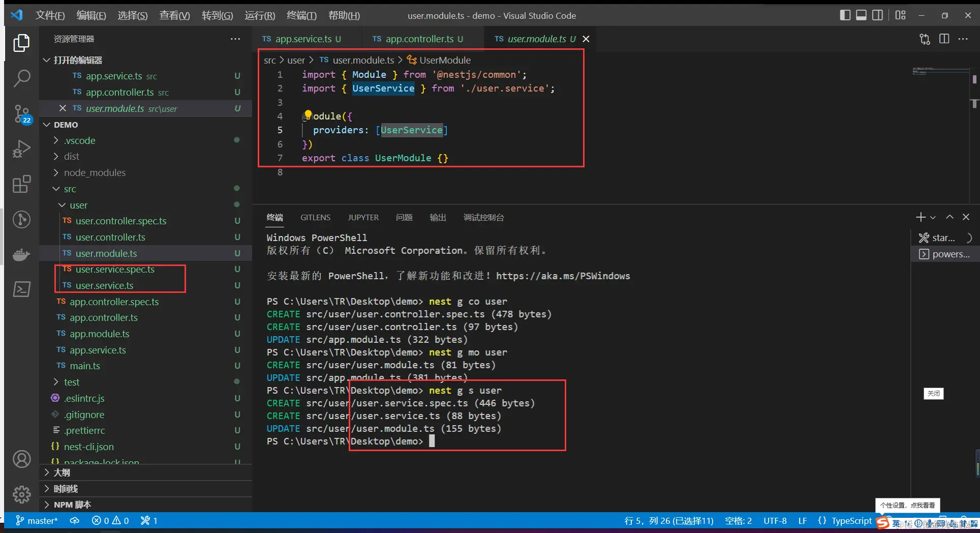Open the Extensions view icon

[21, 184]
